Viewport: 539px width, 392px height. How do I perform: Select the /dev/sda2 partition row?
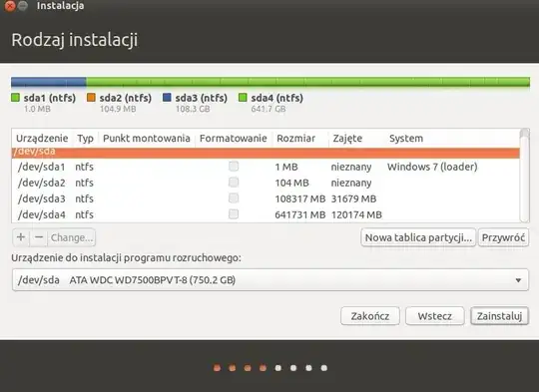266,183
